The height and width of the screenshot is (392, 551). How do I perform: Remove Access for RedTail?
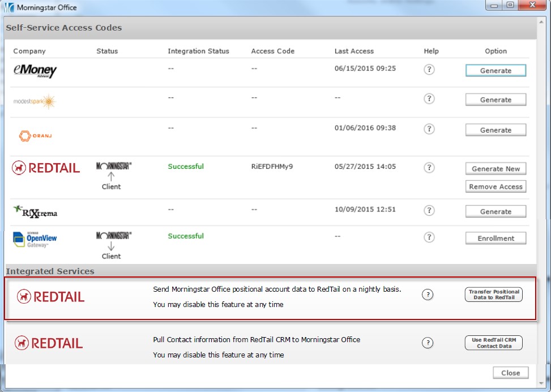(x=496, y=187)
